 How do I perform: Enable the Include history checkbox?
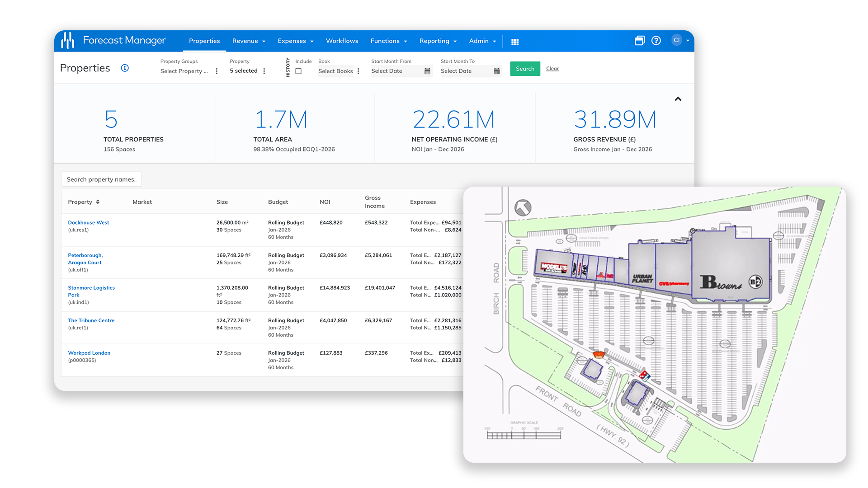(x=298, y=71)
